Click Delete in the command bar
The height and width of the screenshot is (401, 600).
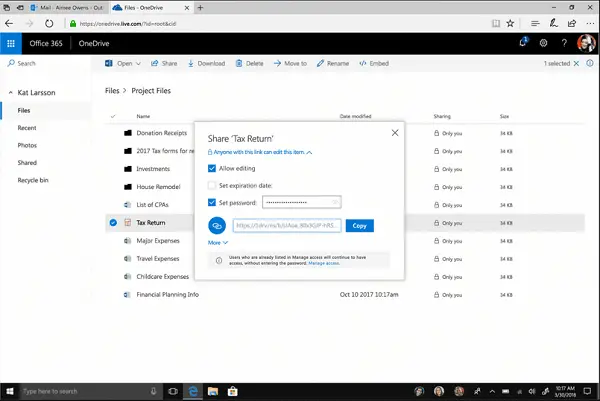[x=249, y=64]
